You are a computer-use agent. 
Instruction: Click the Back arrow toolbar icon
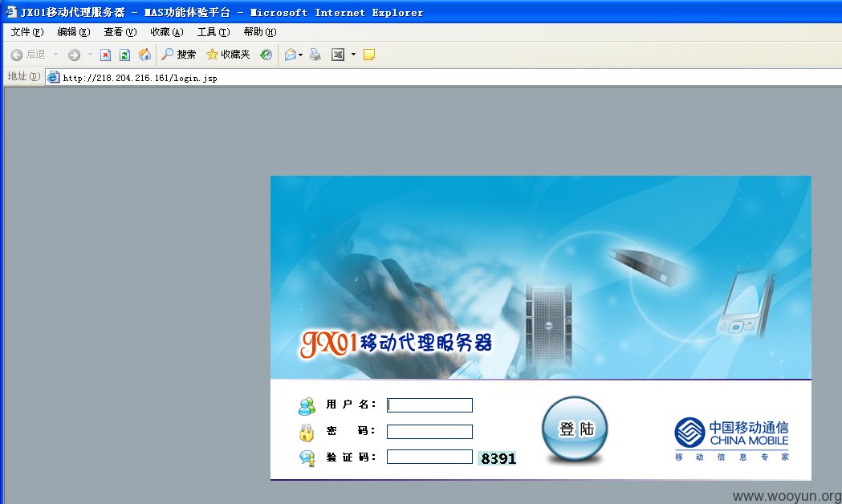(x=17, y=55)
